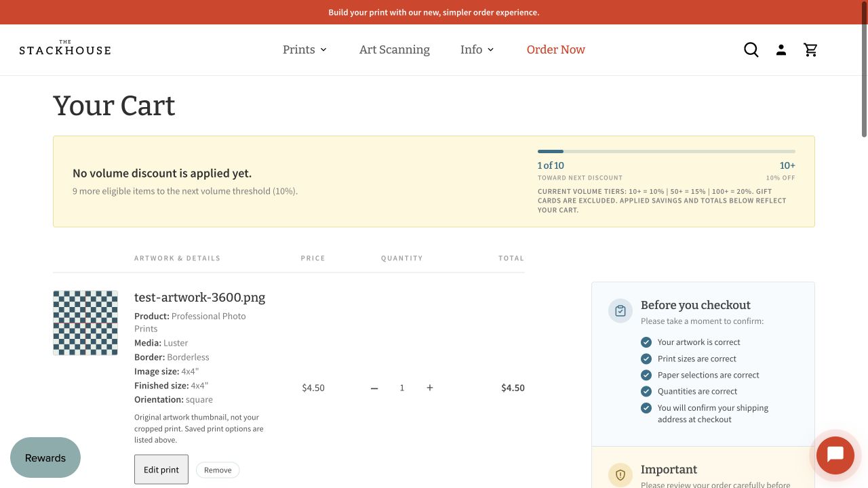Screen dimensions: 868x488
Task: Click the 'Border: Borderless' detail line
Action: point(172,357)
